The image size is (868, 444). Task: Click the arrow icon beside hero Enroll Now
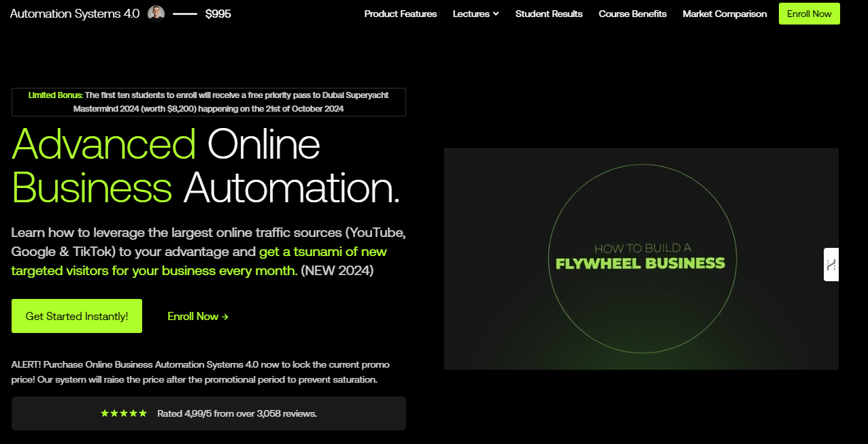pyautogui.click(x=225, y=317)
